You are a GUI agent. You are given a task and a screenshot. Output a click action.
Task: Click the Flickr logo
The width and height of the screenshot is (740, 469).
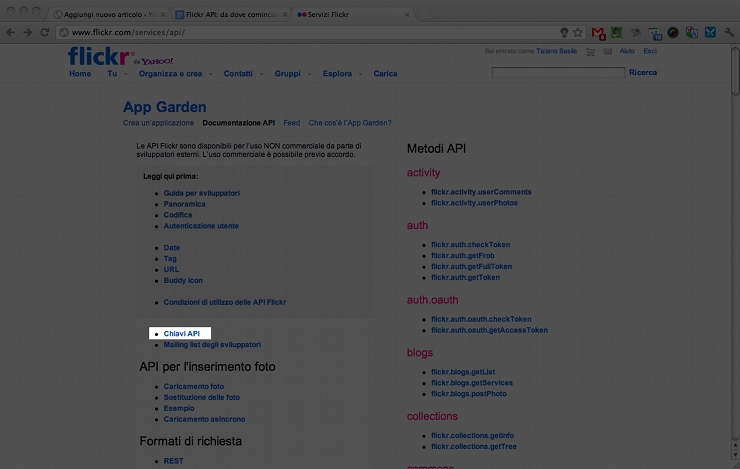click(x=99, y=56)
